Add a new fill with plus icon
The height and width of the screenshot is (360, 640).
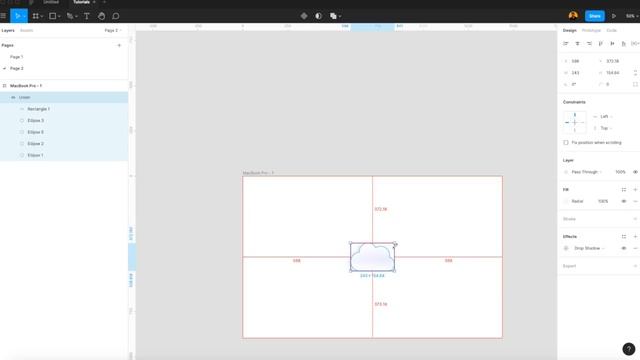tap(635, 189)
